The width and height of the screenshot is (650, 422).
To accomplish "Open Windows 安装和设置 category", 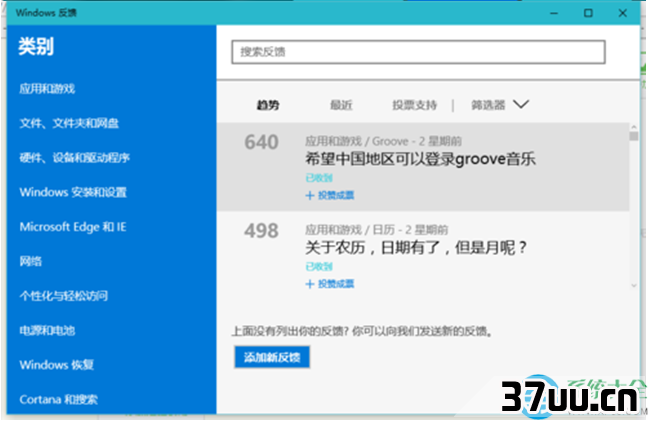I will 73,192.
